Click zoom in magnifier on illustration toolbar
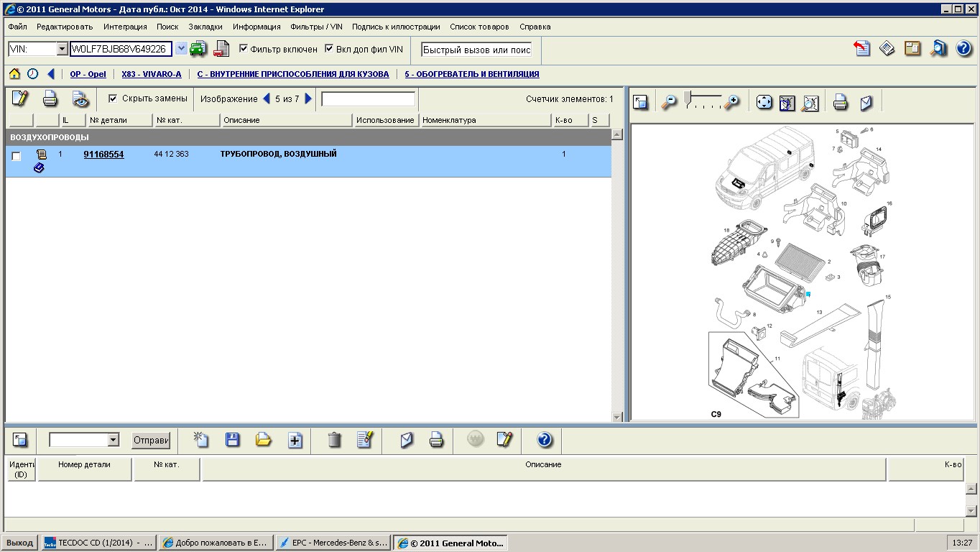 pyautogui.click(x=731, y=103)
